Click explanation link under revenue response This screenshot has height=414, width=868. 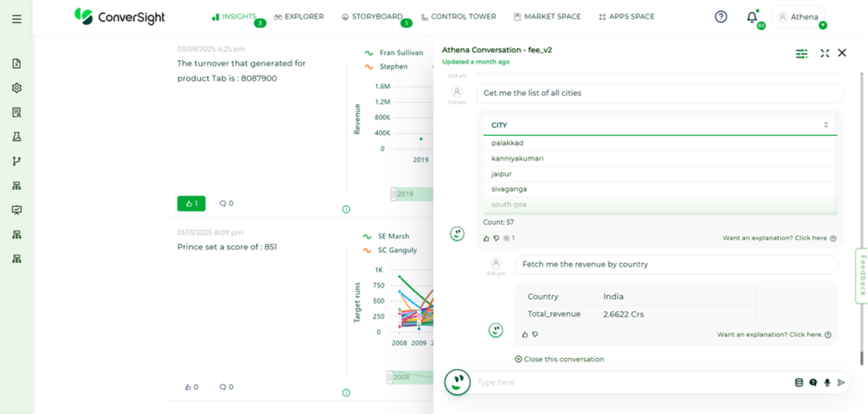click(x=774, y=335)
